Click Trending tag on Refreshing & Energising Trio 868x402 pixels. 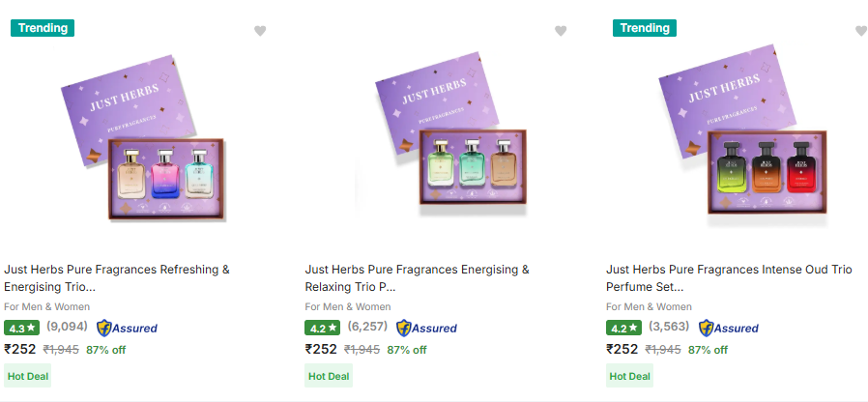[43, 28]
